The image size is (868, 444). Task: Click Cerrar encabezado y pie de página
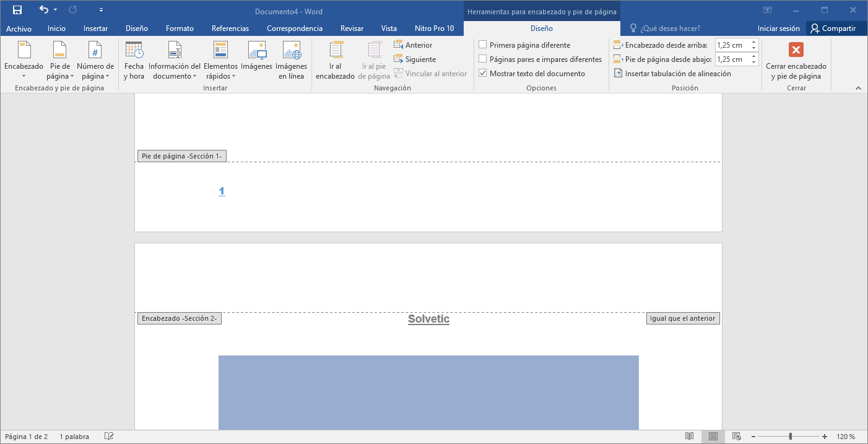click(x=796, y=61)
